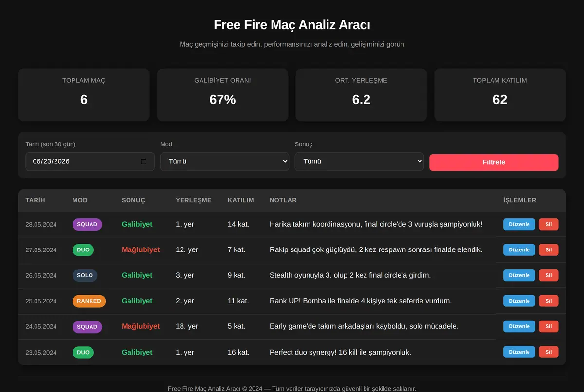Viewport: 584px width, 392px height.
Task: Click the orange RANKED mode badge
Action: coord(89,301)
